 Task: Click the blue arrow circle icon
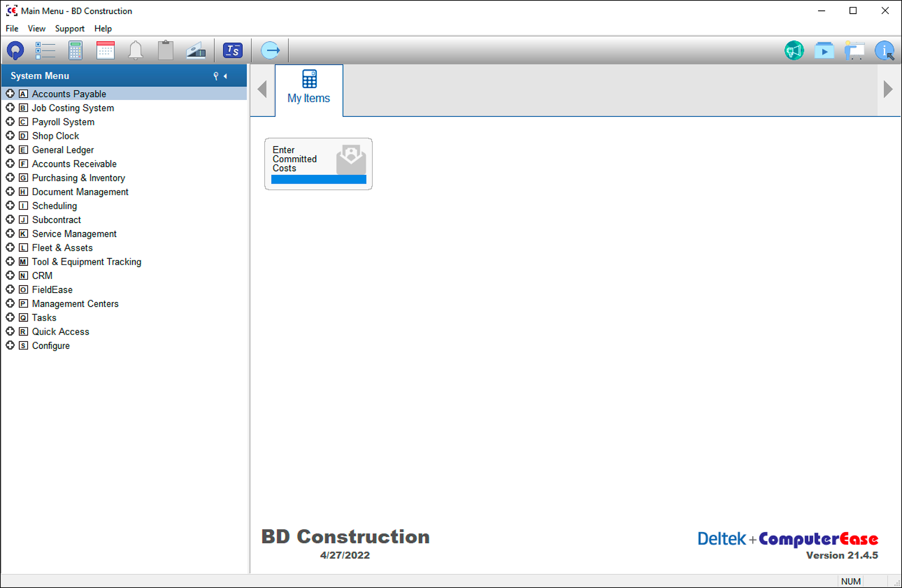270,50
